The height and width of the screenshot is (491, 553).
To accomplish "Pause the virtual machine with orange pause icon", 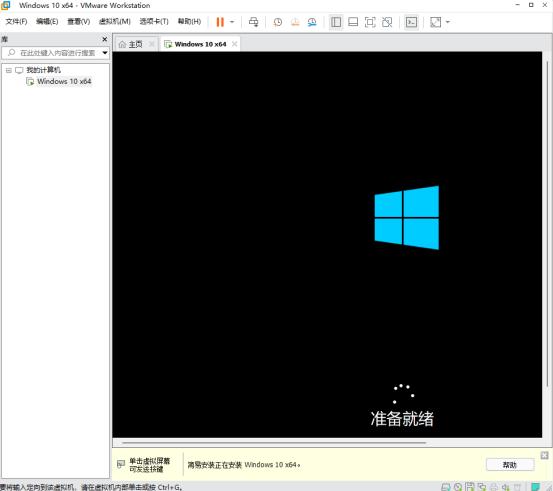I will click(220, 22).
